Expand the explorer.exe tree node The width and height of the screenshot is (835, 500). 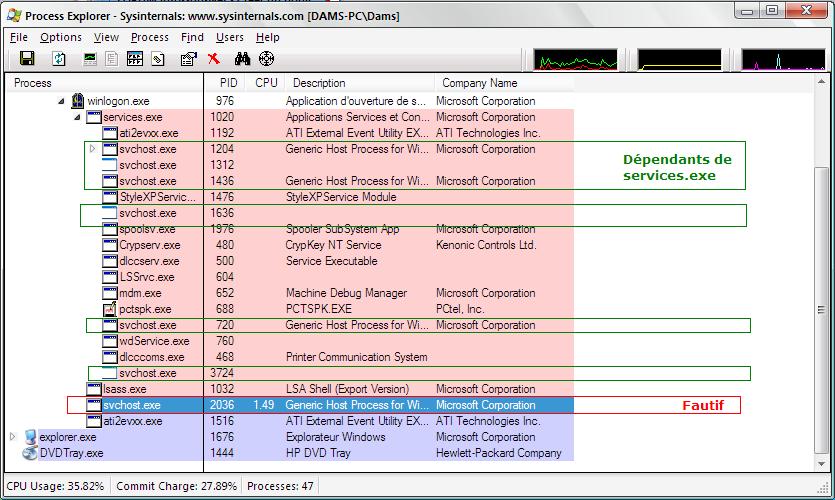12,437
